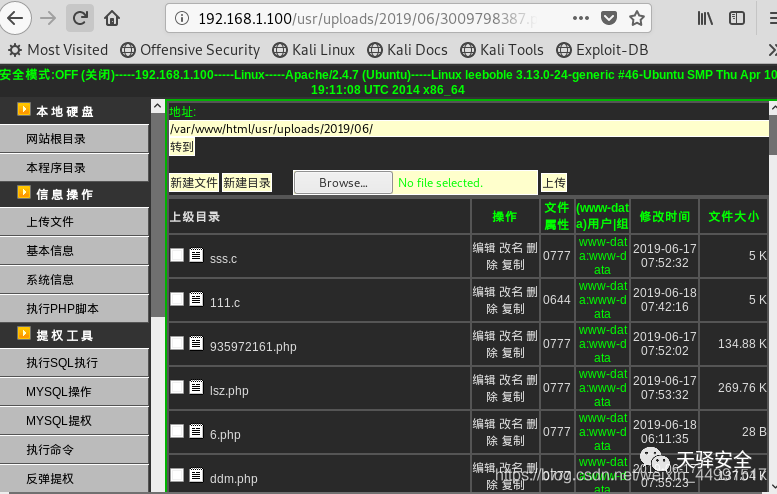Toggle the sidebar view icon
This screenshot has height=494, width=777.
point(737,18)
